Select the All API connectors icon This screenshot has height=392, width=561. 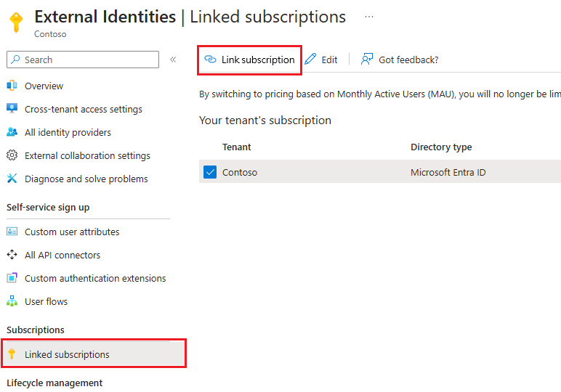pyautogui.click(x=12, y=255)
